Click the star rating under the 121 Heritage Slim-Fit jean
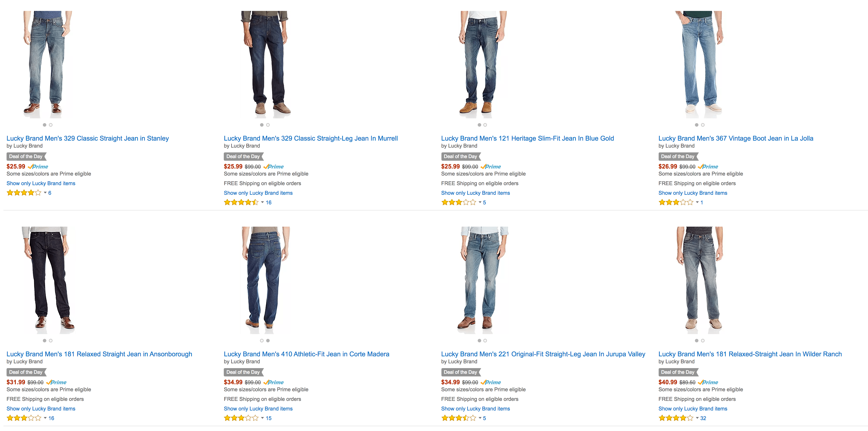The image size is (868, 431). pyautogui.click(x=459, y=202)
